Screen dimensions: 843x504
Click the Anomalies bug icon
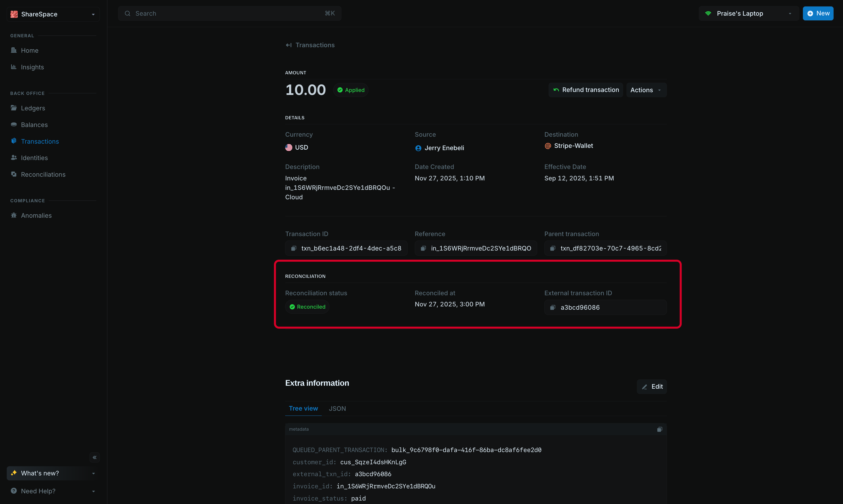pyautogui.click(x=14, y=215)
